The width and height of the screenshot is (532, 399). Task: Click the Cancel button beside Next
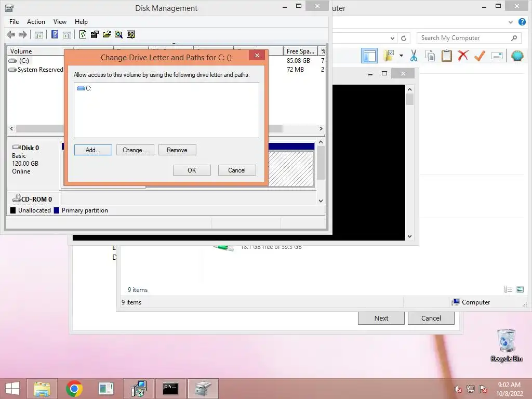[431, 318]
